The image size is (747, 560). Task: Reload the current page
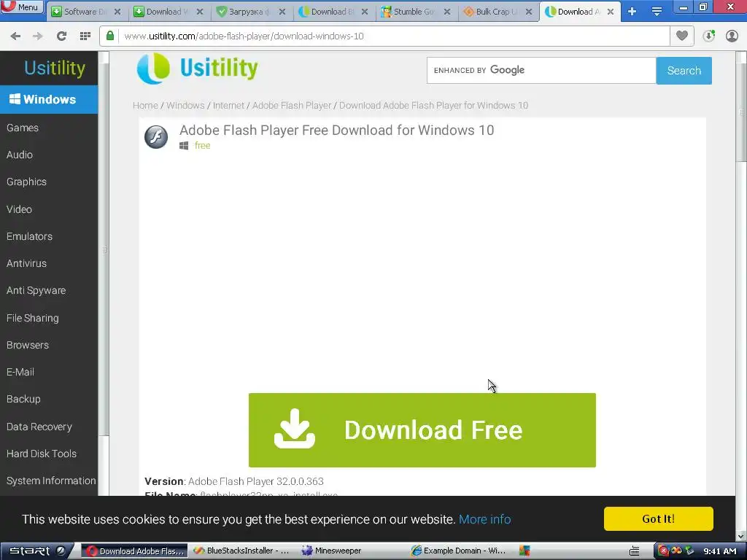pyautogui.click(x=61, y=36)
